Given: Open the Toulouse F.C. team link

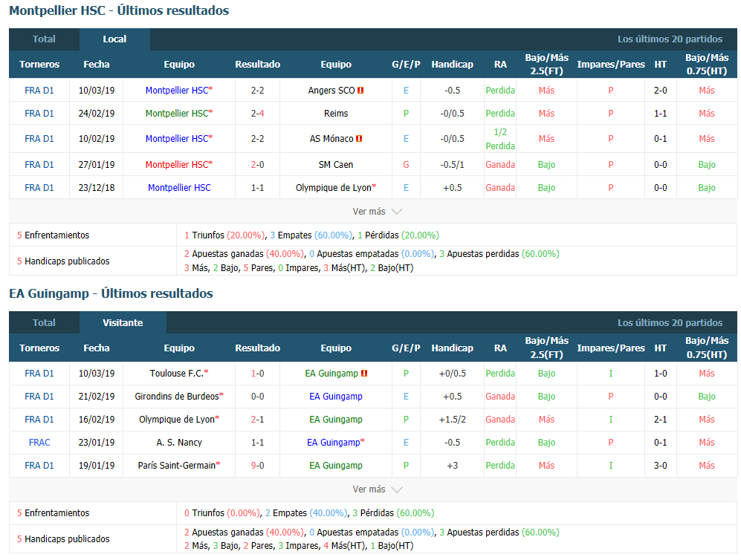Looking at the screenshot, I should point(177,373).
